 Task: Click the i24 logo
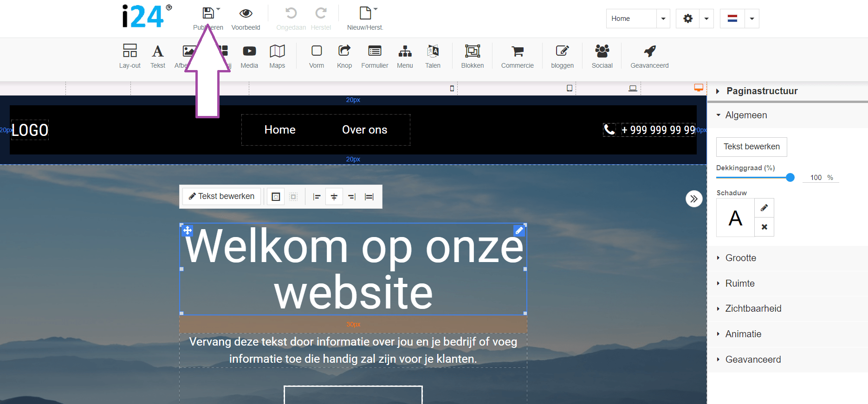pos(147,16)
